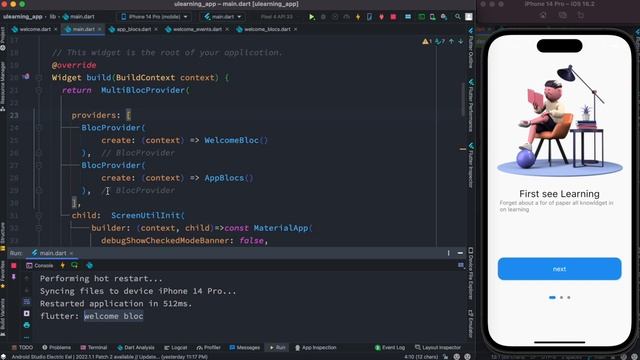Open the SDK Manager icon in top toolbar
Screen dimensions: 640x360
444,17
